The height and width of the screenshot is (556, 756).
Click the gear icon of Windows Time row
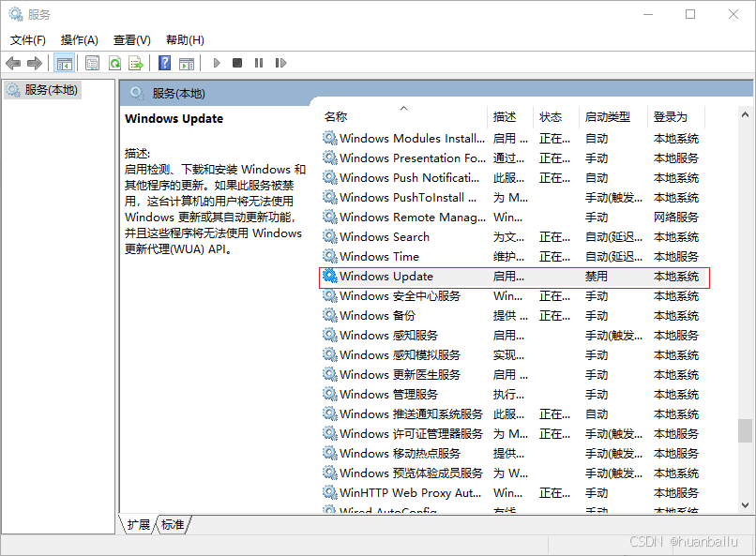(x=330, y=256)
